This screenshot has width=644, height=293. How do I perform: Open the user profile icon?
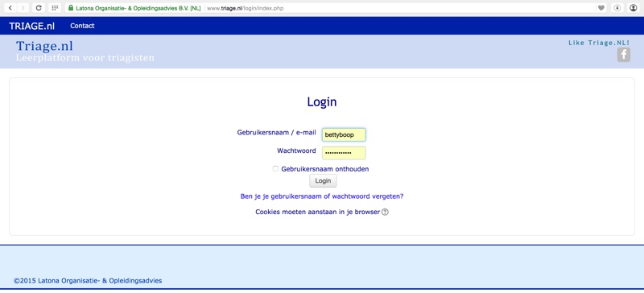634,8
